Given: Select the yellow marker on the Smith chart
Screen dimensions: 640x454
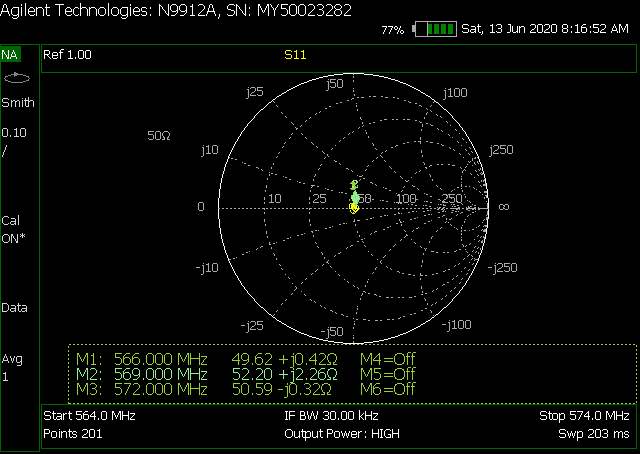Looking at the screenshot, I should click(354, 208).
